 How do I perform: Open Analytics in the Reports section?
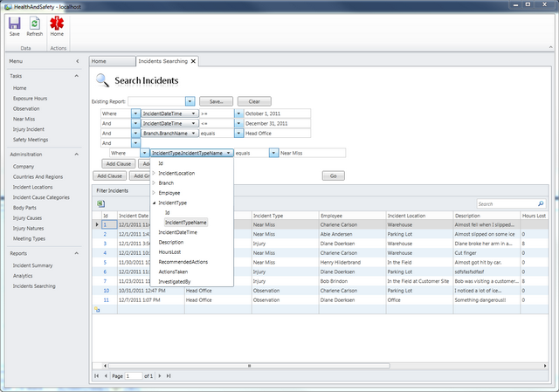[x=23, y=276]
